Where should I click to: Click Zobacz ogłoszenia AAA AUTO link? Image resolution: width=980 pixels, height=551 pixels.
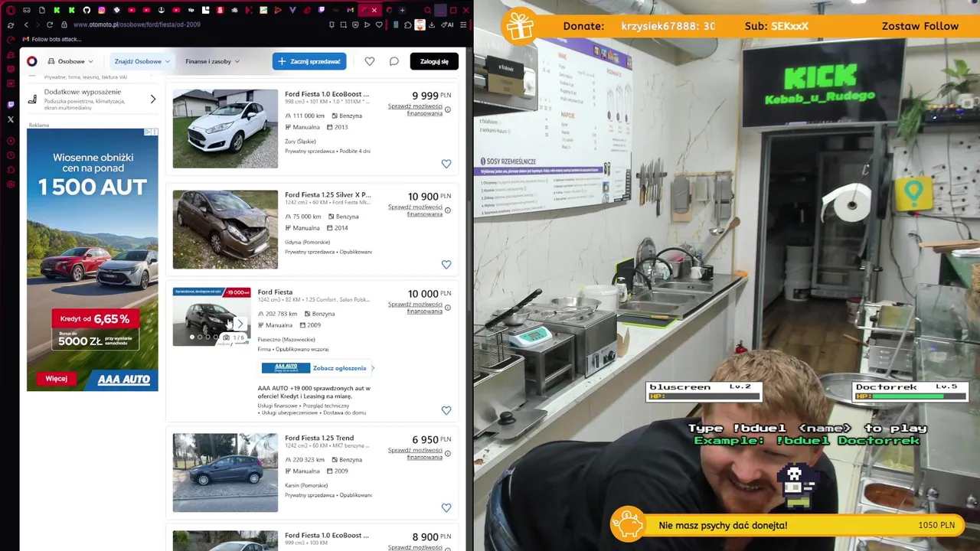339,368
